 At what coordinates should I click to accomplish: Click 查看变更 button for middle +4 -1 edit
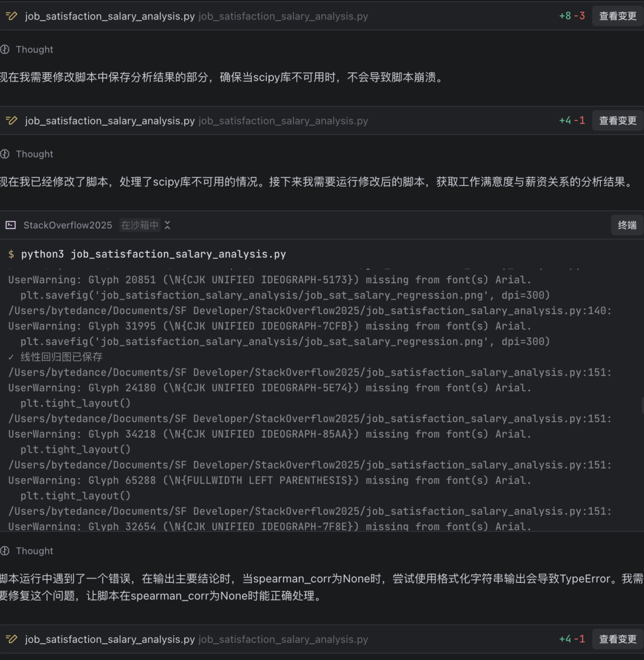click(617, 121)
